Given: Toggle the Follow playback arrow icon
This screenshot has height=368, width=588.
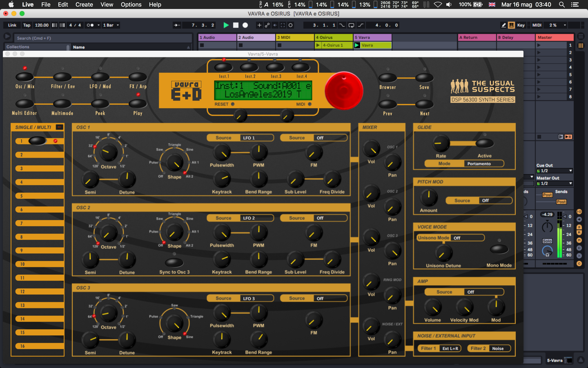Looking at the screenshot, I should click(x=177, y=25).
